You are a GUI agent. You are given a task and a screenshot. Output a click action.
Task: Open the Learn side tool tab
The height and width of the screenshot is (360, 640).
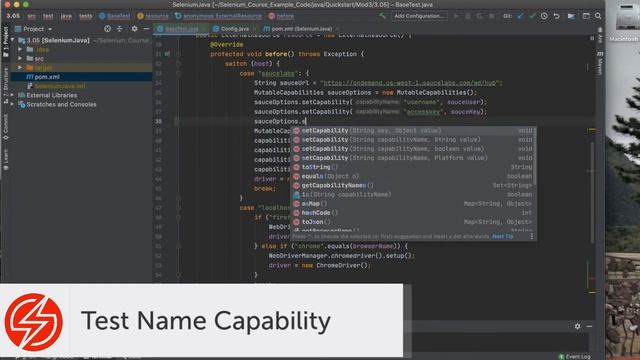click(x=5, y=160)
